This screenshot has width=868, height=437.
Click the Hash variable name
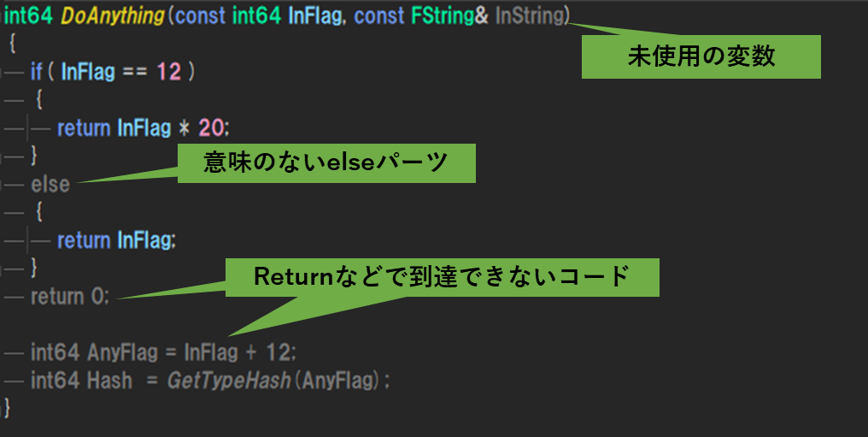tap(109, 381)
